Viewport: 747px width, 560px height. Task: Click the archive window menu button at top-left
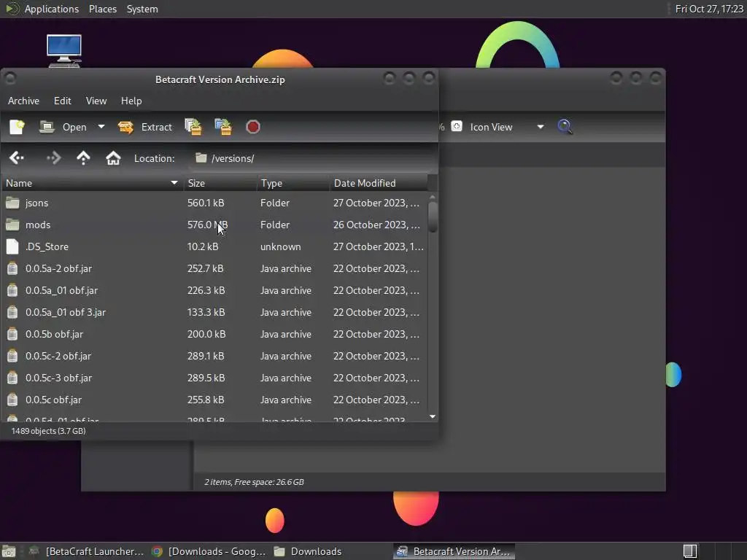10,78
